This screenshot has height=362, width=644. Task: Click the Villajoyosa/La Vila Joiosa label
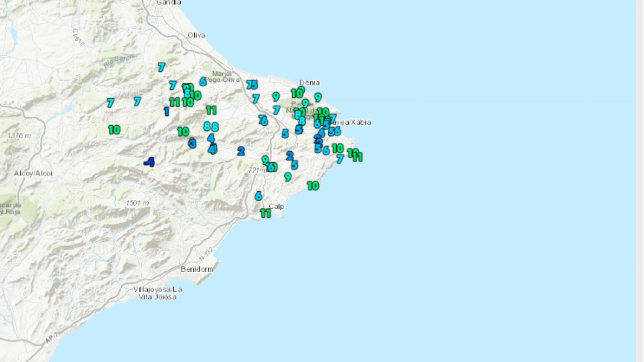(157, 293)
